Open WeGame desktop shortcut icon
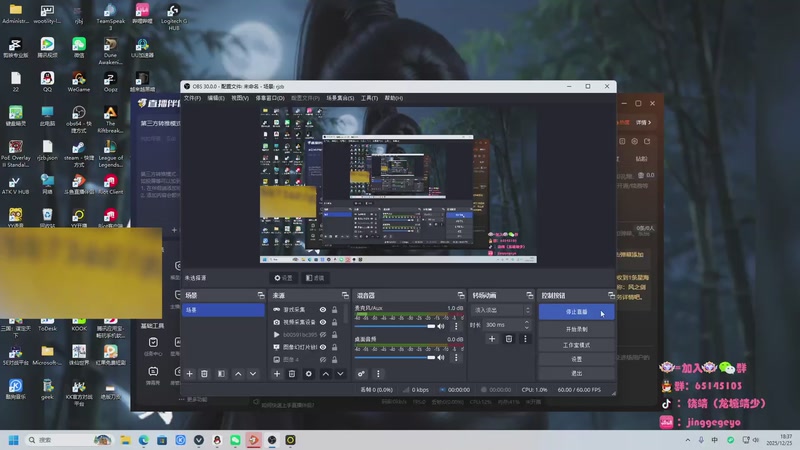 [79, 82]
